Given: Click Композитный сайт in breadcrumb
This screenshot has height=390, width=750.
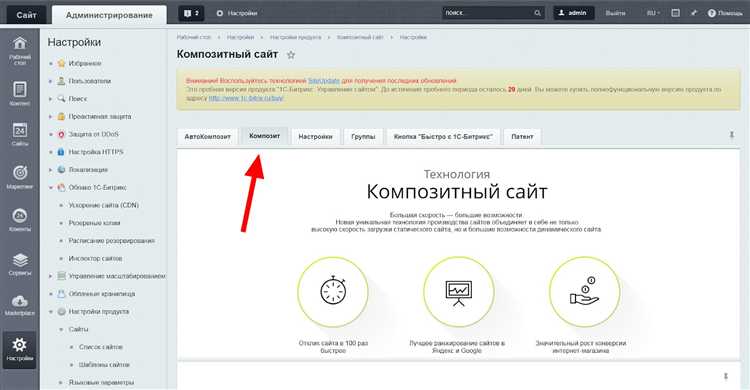Looking at the screenshot, I should click(x=360, y=37).
